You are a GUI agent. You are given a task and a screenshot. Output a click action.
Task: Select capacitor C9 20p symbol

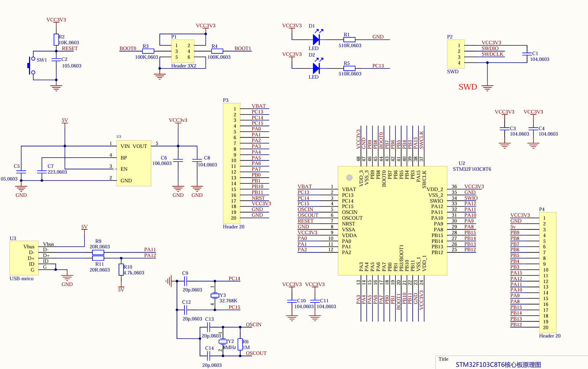click(x=185, y=281)
